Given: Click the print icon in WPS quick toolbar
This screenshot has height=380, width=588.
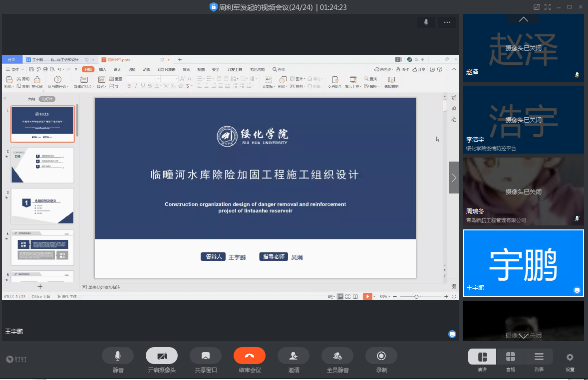Looking at the screenshot, I should click(x=45, y=69).
